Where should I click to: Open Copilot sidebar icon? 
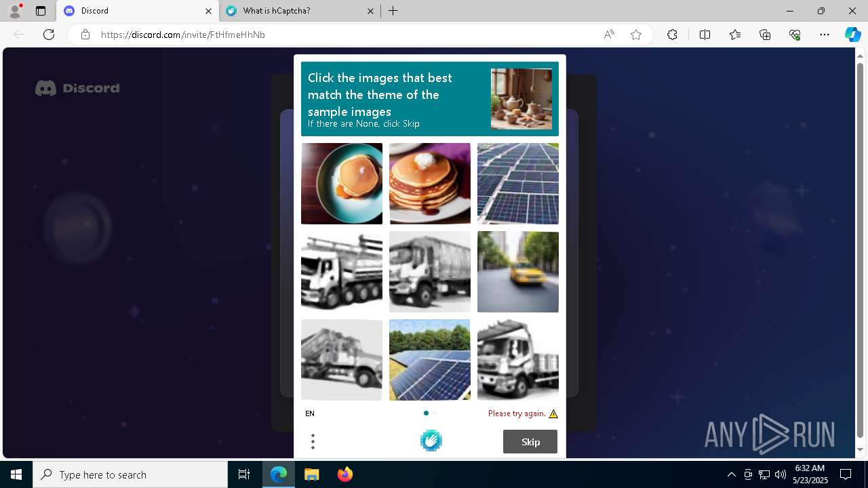pos(852,35)
